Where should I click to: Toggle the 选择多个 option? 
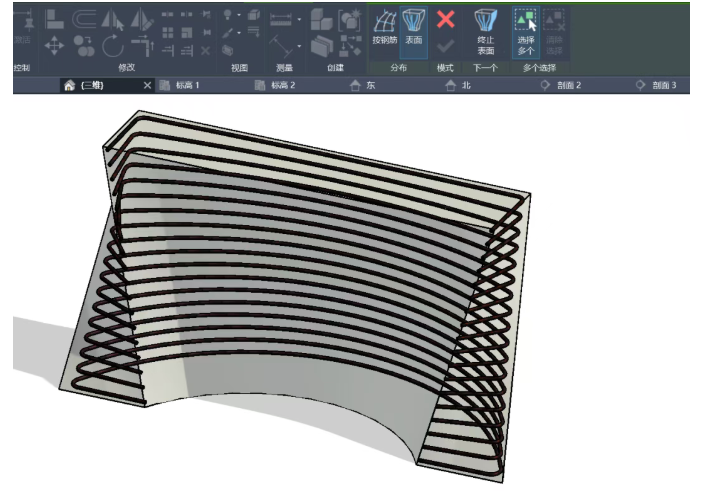point(526,32)
